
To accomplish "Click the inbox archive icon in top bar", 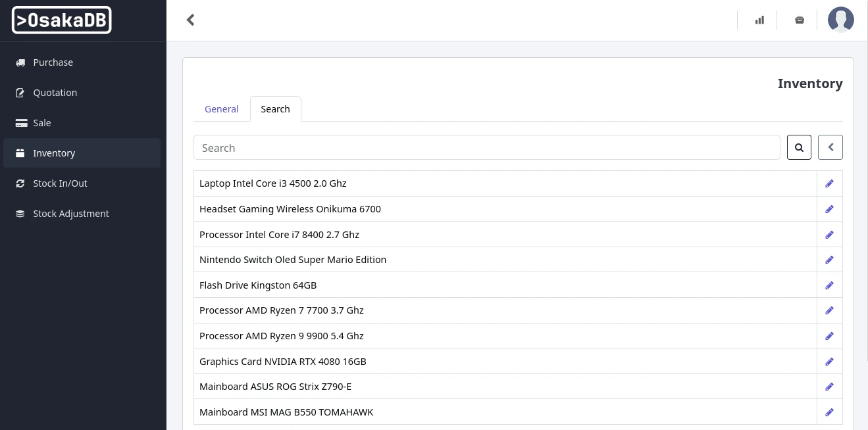I will pyautogui.click(x=800, y=20).
